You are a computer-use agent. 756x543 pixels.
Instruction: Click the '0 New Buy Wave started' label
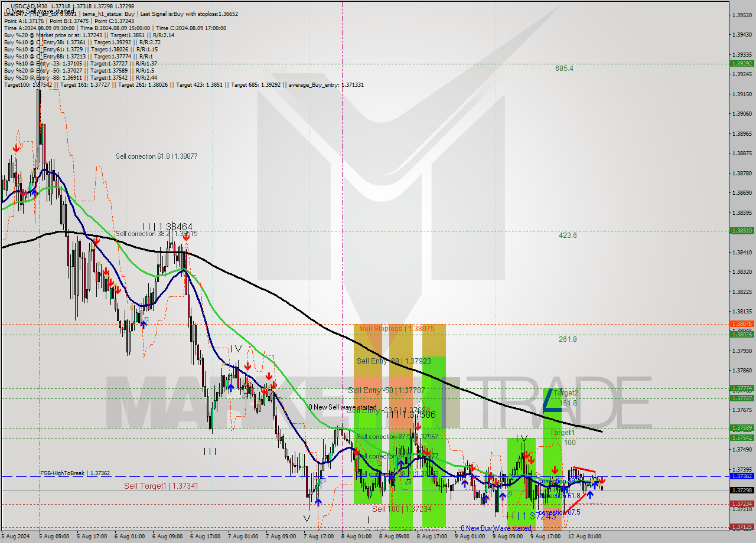tap(496, 528)
